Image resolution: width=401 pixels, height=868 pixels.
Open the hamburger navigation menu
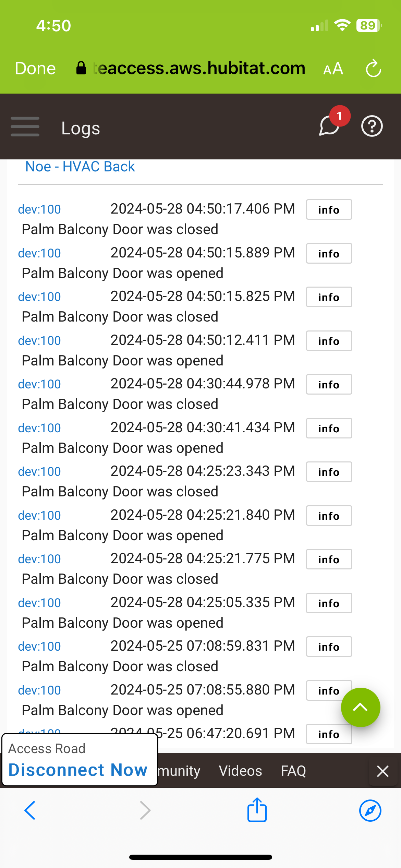25,126
